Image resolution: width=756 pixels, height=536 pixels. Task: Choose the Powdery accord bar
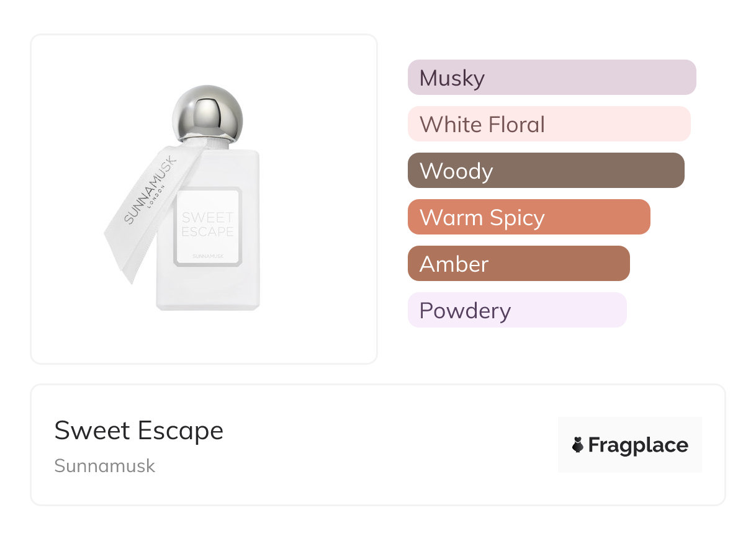click(516, 310)
